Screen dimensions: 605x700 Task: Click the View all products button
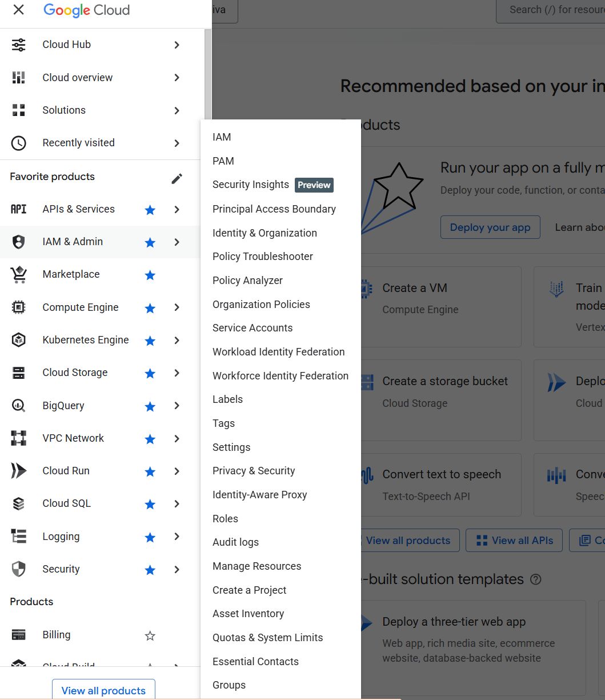[103, 690]
